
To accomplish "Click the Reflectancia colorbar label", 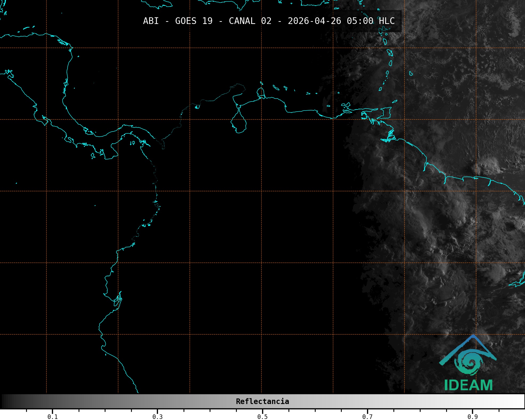I will point(262,401).
